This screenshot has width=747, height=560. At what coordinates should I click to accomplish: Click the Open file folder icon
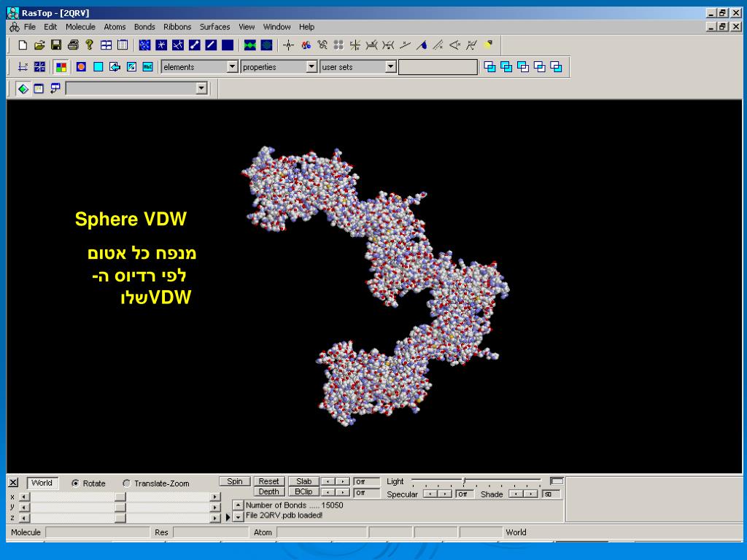click(39, 45)
